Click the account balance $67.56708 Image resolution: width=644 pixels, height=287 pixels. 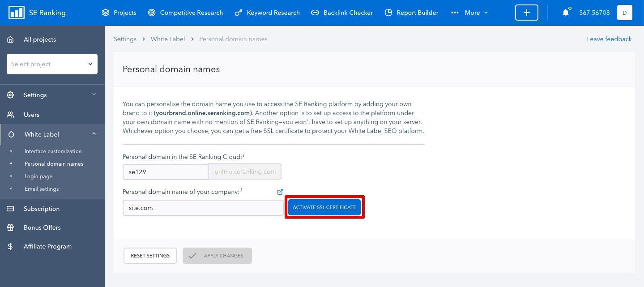(x=594, y=13)
